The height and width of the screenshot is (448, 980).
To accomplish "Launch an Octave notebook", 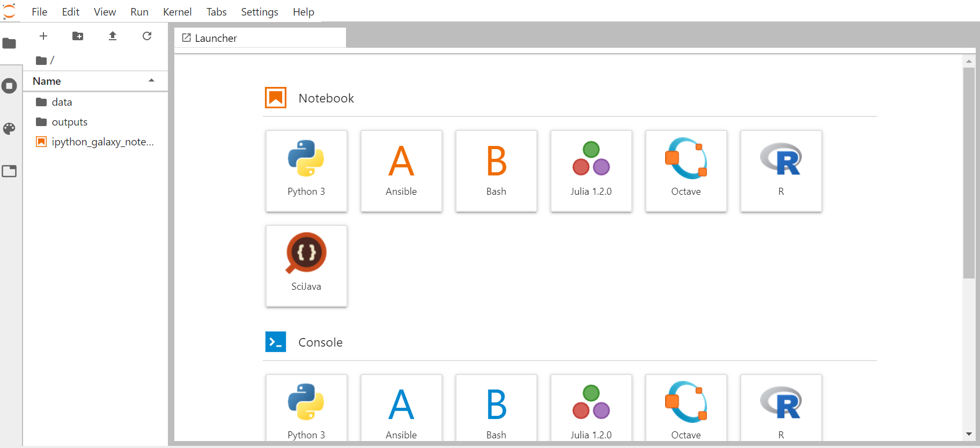I will 686,171.
